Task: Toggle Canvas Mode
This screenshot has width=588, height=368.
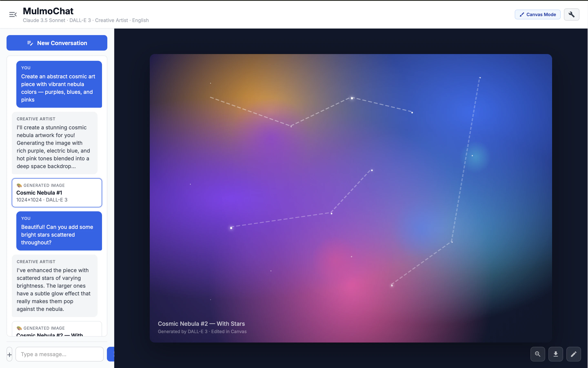Action: tap(538, 15)
